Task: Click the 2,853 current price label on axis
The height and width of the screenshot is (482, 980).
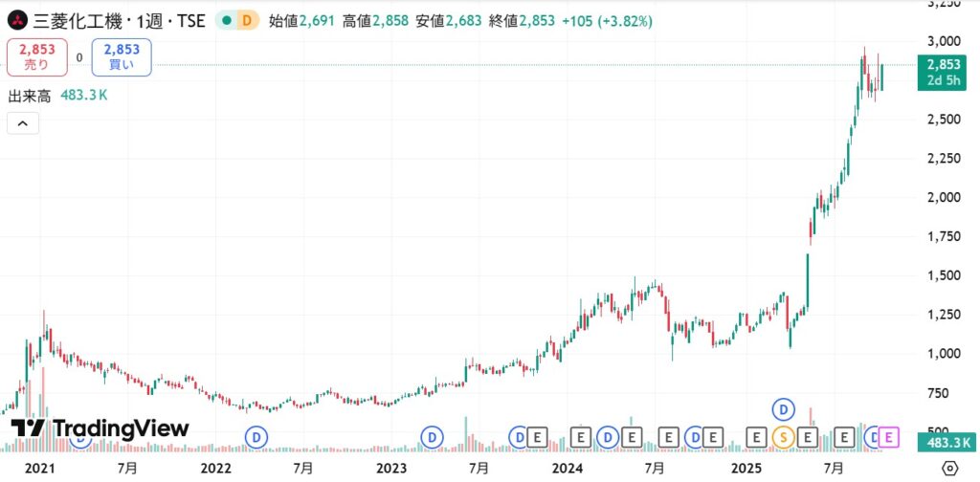Action: pyautogui.click(x=945, y=64)
